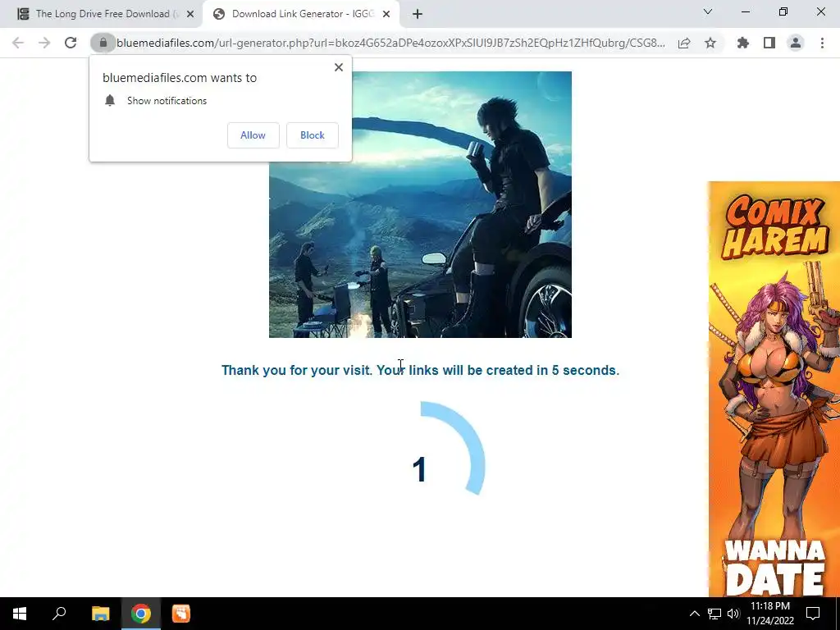The height and width of the screenshot is (630, 840).
Task: Expand the tab search chevron
Action: tap(708, 11)
